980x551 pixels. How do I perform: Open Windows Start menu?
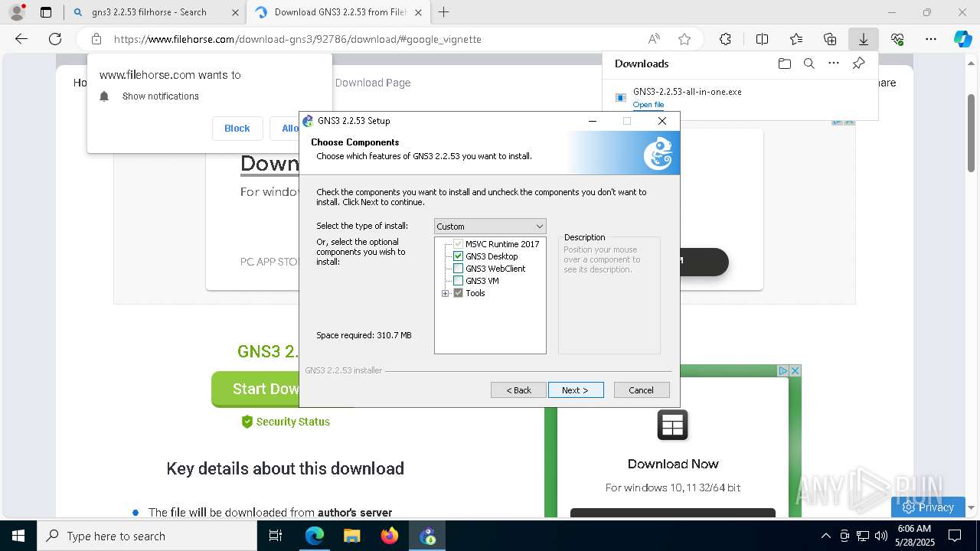(x=18, y=536)
